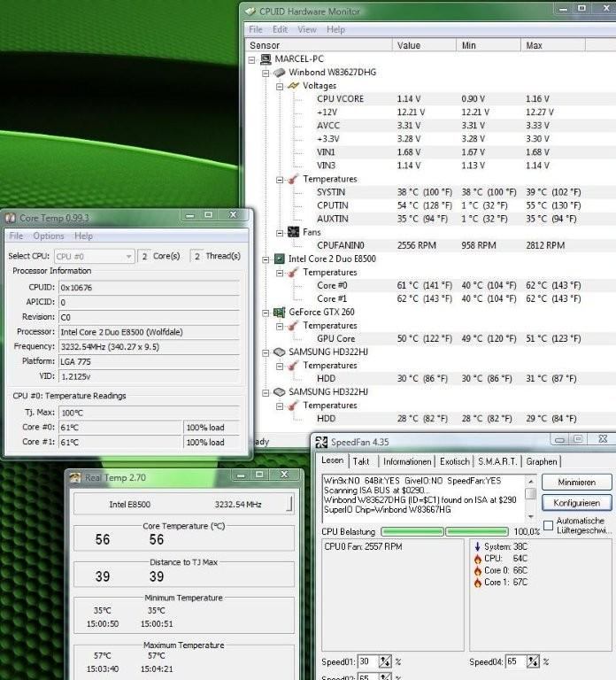Open the Select CPU dropdown in Core Temp
Image resolution: width=616 pixels, height=680 pixels.
pos(94,256)
